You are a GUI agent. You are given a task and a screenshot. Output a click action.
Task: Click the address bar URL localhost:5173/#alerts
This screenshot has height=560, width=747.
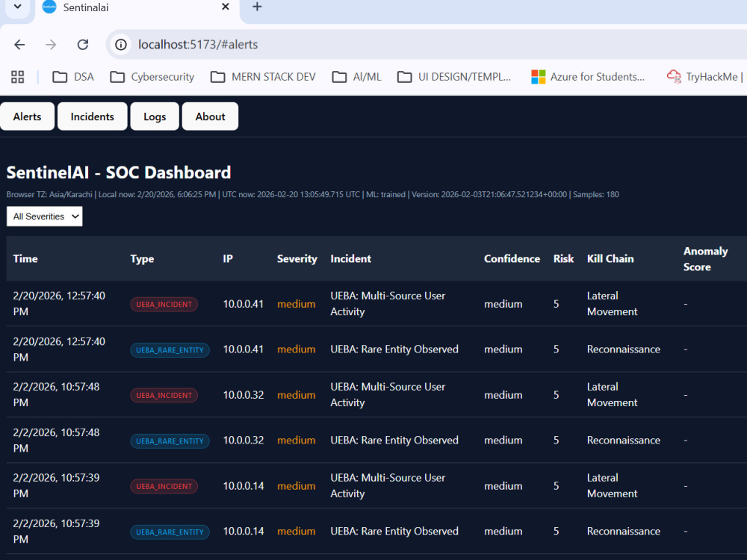[x=198, y=45]
